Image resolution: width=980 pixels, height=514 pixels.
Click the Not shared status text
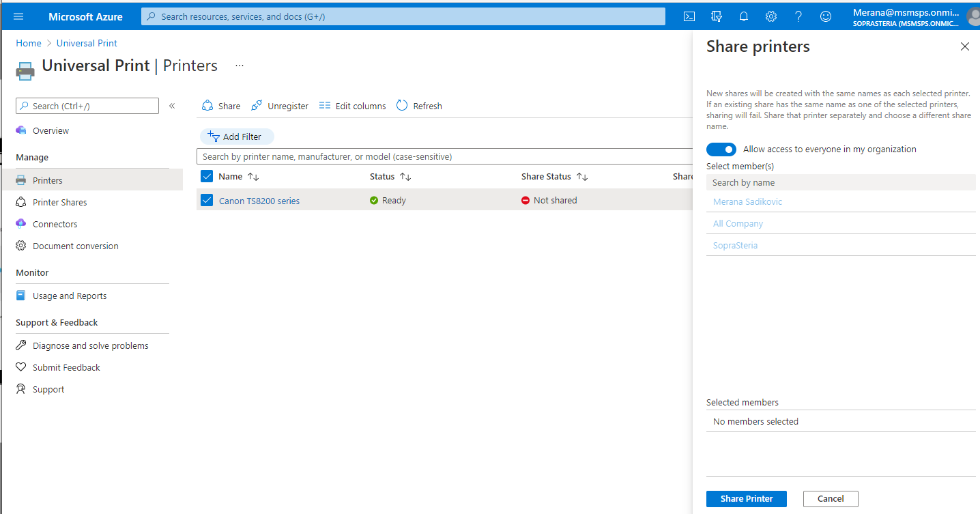pyautogui.click(x=555, y=201)
